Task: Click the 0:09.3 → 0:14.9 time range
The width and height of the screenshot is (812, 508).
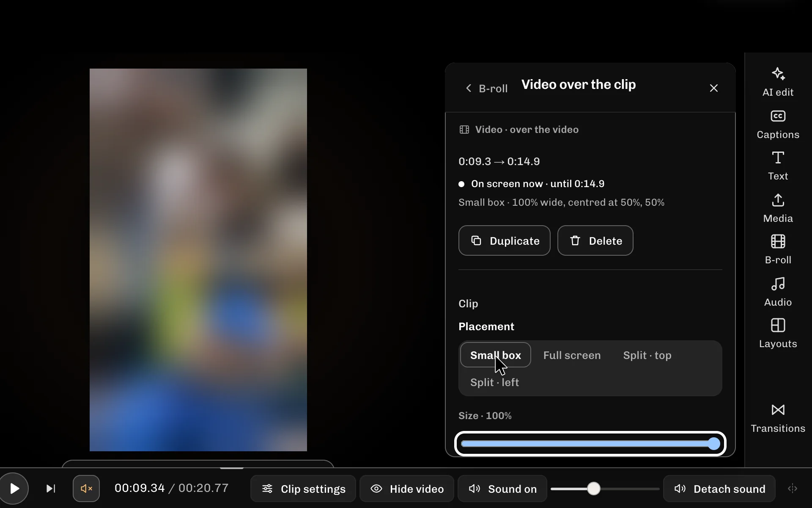Action: point(499,161)
